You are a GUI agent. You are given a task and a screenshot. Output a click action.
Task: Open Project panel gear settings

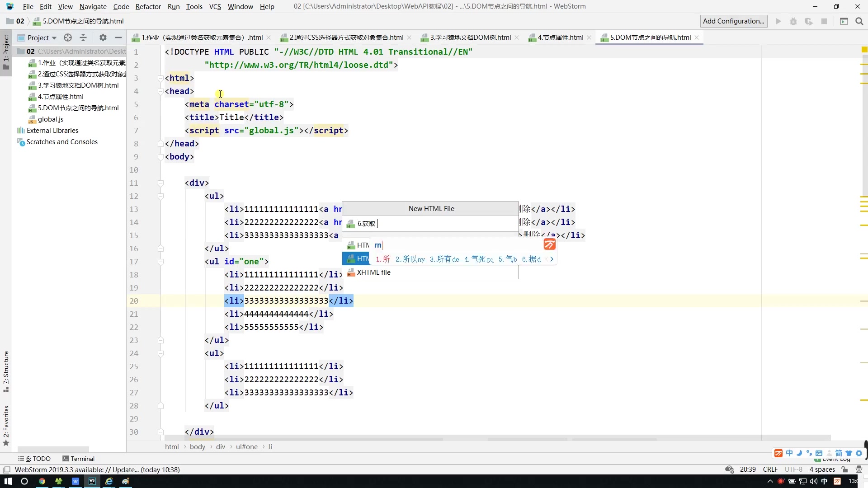point(103,38)
